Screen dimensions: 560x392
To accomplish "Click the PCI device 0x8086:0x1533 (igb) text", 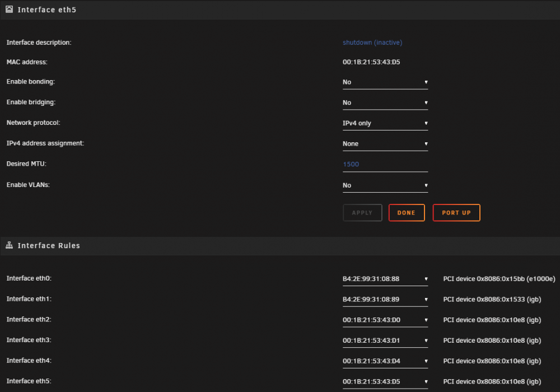I will [x=492, y=300].
